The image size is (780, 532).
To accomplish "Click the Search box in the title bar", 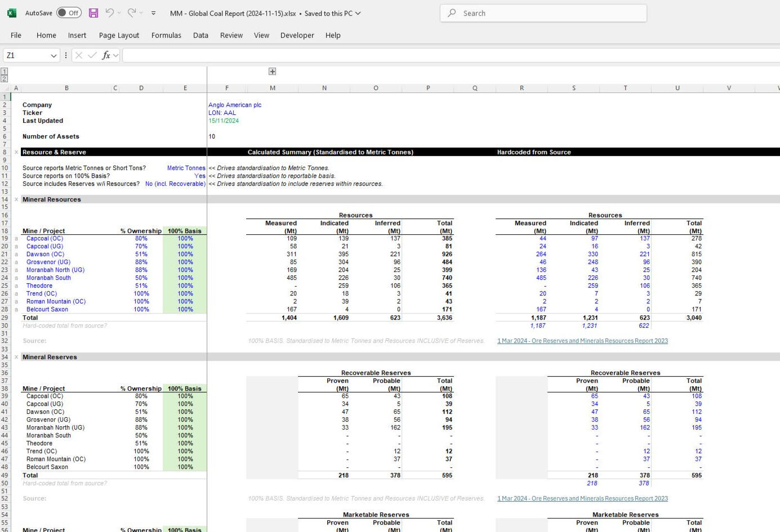I will [543, 13].
